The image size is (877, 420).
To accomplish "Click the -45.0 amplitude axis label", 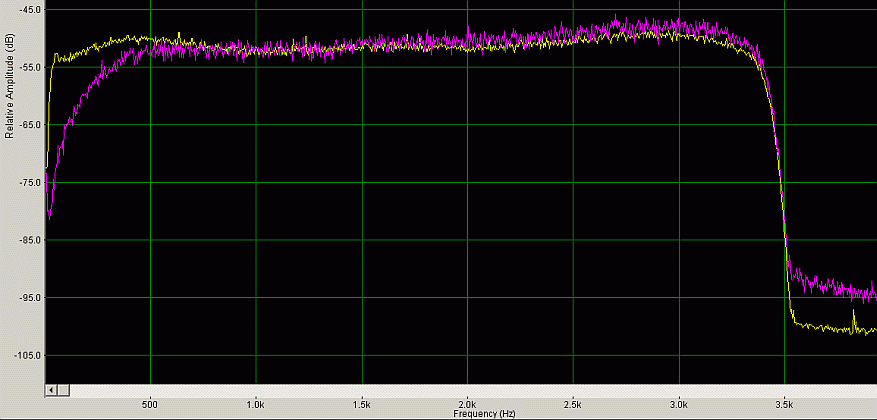I will (30, 10).
